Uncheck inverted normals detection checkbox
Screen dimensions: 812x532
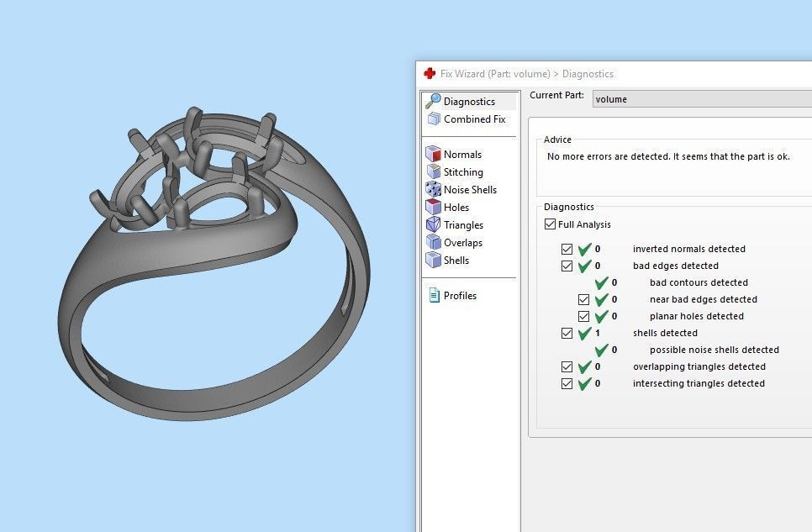click(567, 249)
